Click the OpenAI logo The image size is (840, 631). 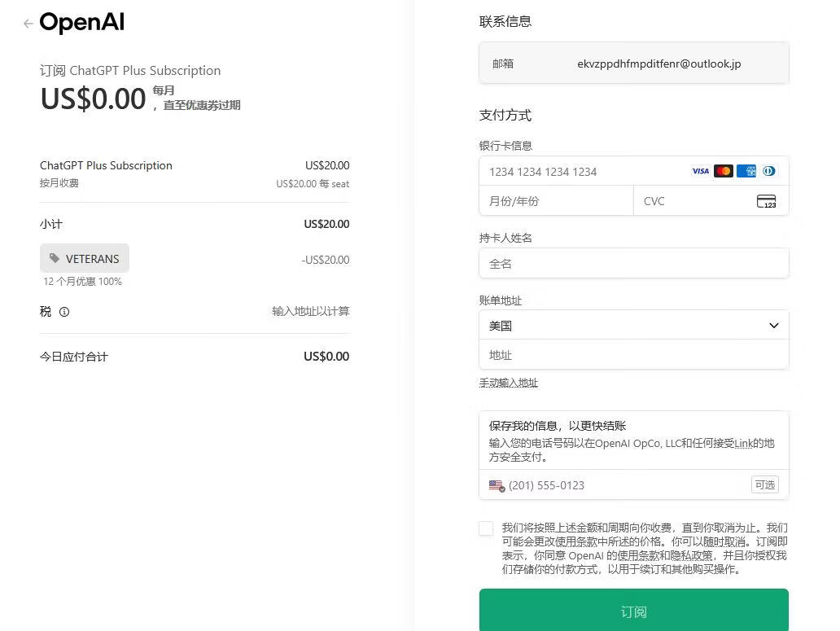coord(81,23)
